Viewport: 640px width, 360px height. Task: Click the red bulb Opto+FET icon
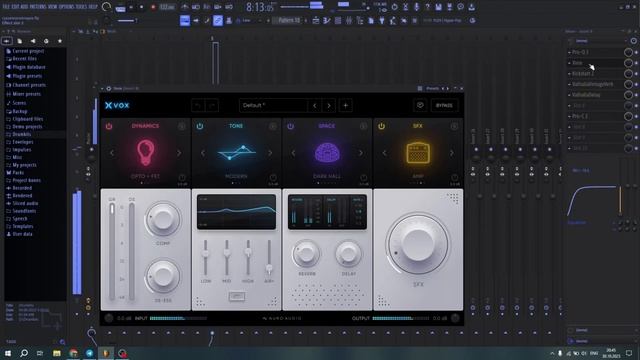[x=145, y=152]
